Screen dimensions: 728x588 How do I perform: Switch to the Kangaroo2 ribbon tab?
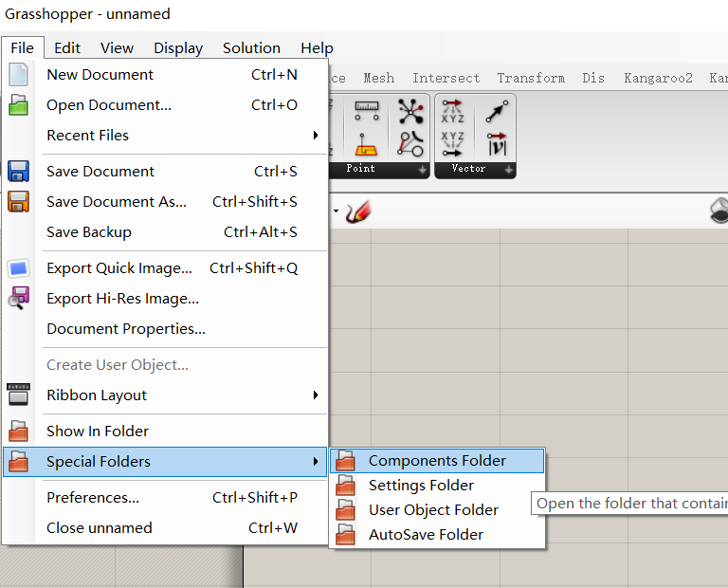pyautogui.click(x=659, y=78)
